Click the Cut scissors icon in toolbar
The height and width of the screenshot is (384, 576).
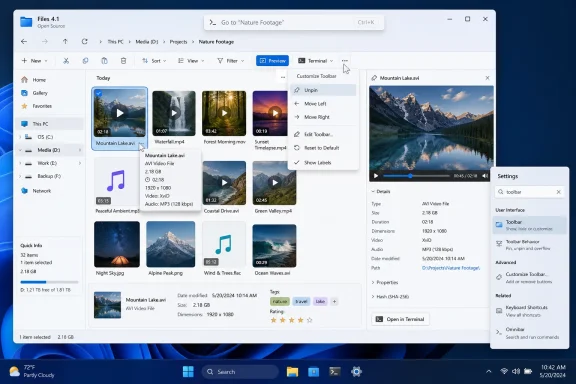point(66,61)
